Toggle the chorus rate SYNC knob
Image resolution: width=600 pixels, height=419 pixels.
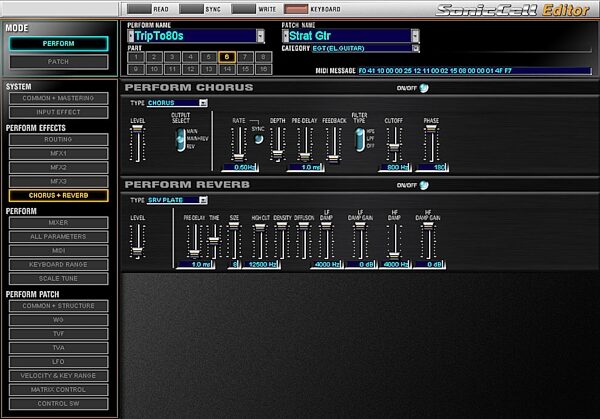[259, 139]
